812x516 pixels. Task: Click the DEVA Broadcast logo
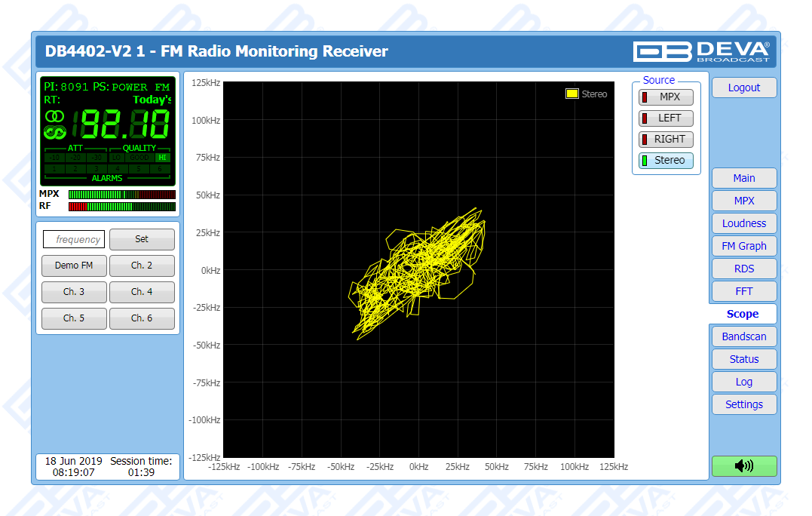(x=701, y=51)
